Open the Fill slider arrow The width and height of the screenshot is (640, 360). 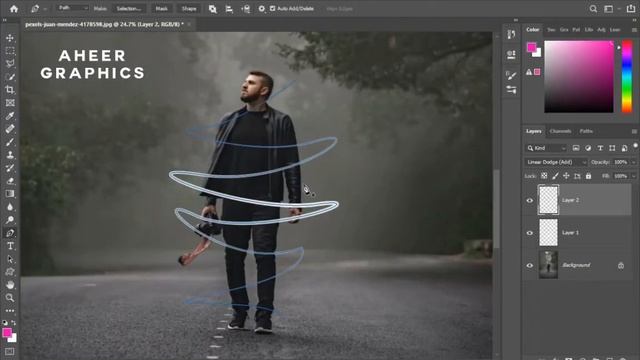[x=633, y=176]
